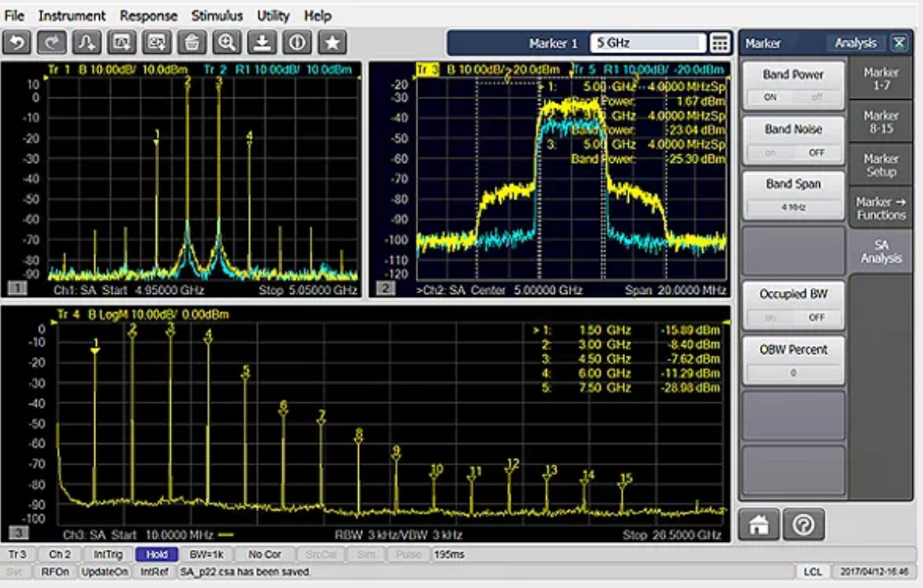Go to the Home softkey menu
The height and width of the screenshot is (588, 923).
(758, 525)
